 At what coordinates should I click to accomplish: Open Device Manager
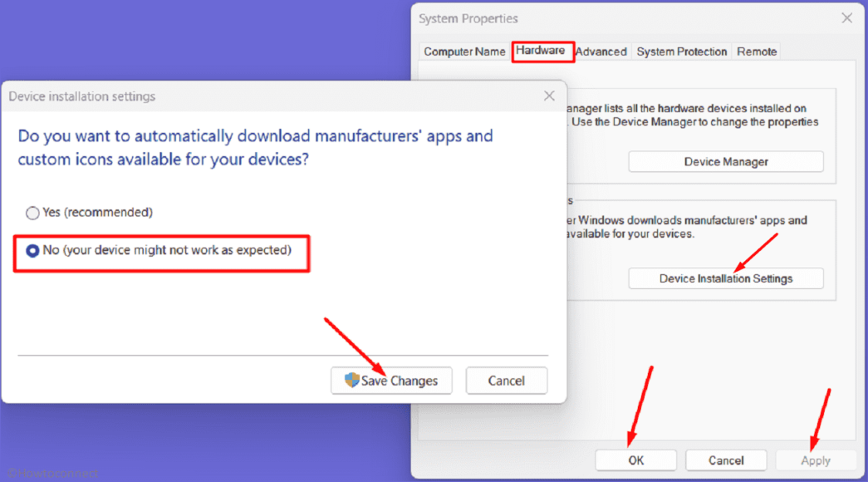tap(724, 161)
